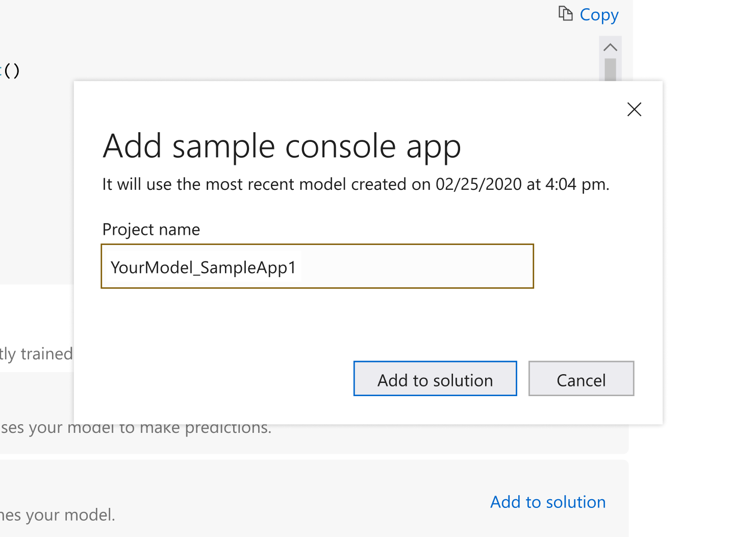756x537 pixels.
Task: Click Cancel to abort adding the console app
Action: [581, 379]
